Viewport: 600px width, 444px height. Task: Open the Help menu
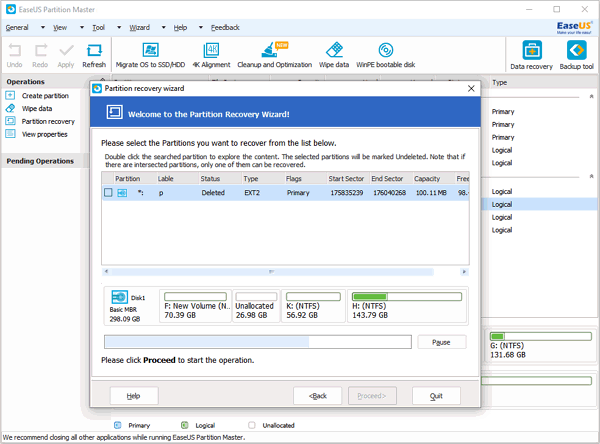[x=180, y=28]
